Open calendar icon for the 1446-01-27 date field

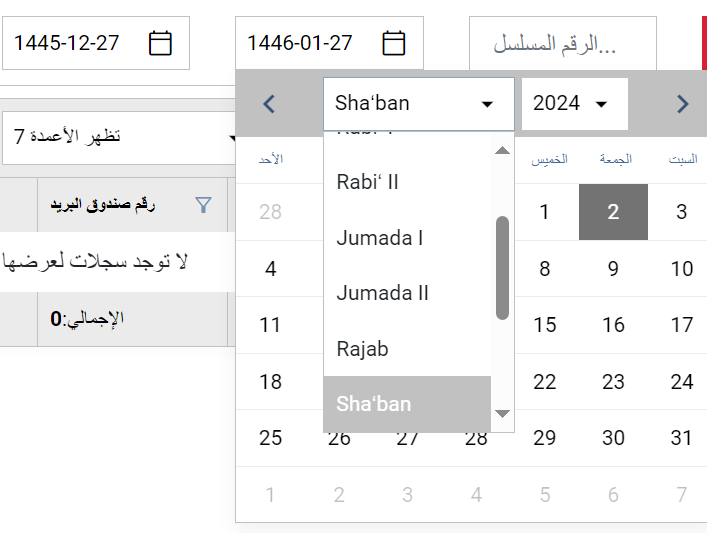pos(394,43)
